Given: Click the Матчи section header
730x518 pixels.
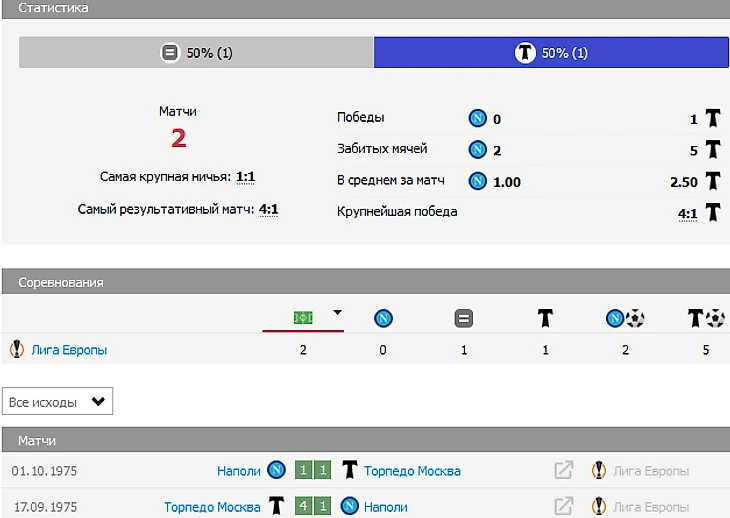Looking at the screenshot, I should point(37,440).
